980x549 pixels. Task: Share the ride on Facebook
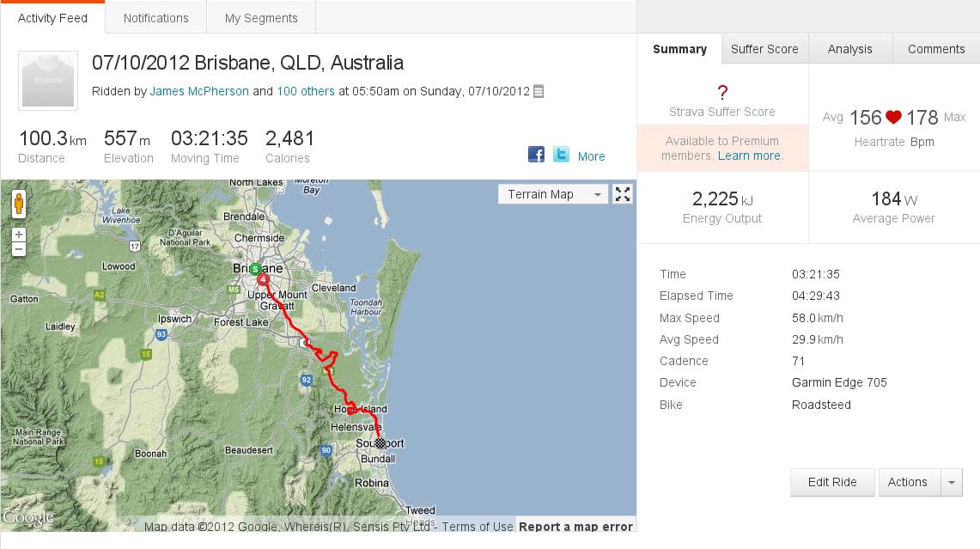(x=536, y=155)
